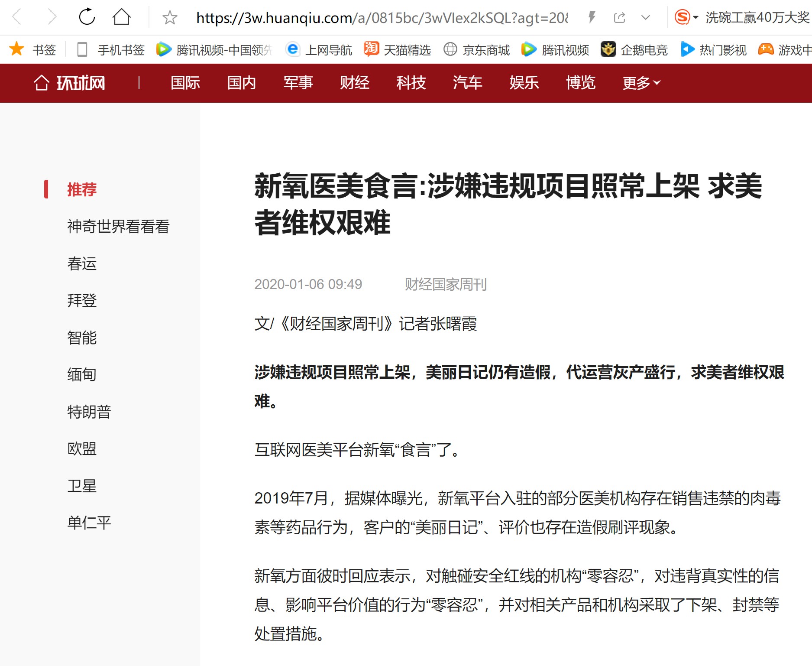The height and width of the screenshot is (666, 812).
Task: Open sidebar topic 拜登
Action: tap(82, 300)
